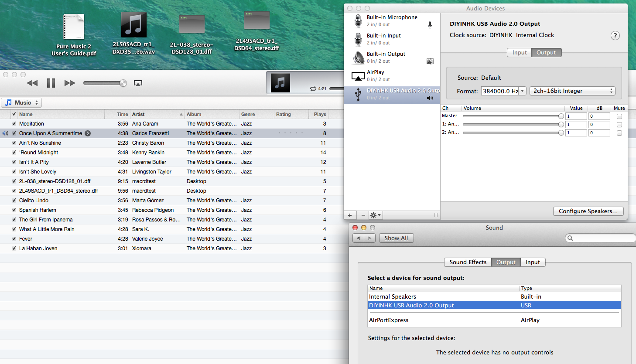The width and height of the screenshot is (636, 364).
Task: Sort tracks by Artist column header
Action: coord(157,114)
